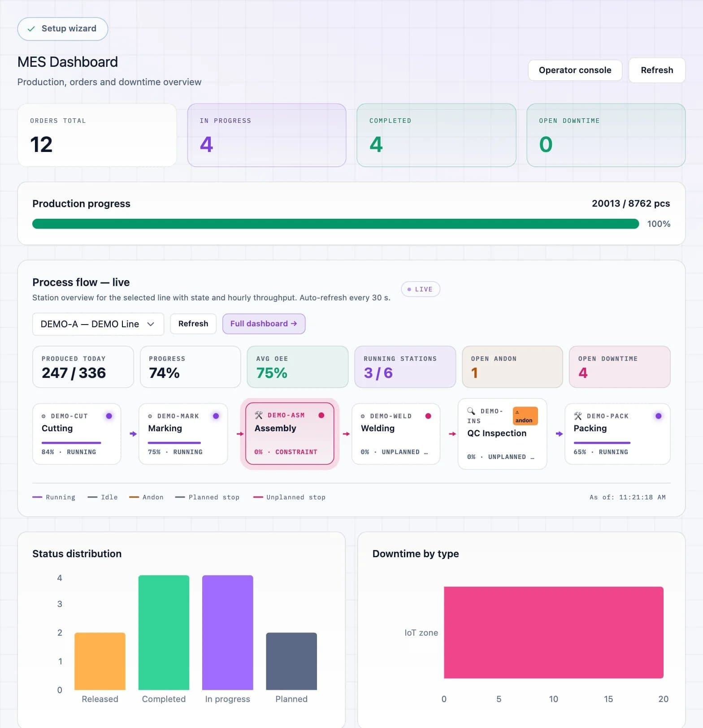Image resolution: width=703 pixels, height=728 pixels.
Task: Click the Idle legend entry
Action: [x=103, y=497]
